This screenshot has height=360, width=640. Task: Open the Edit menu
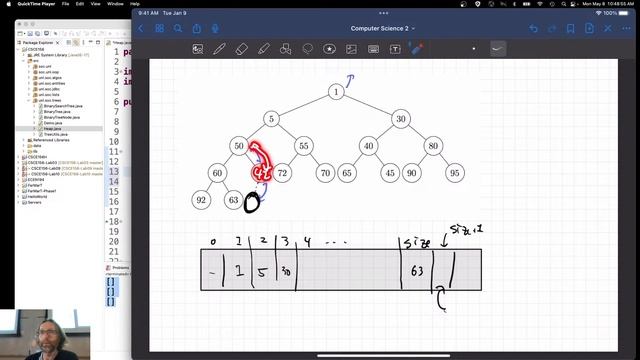(80, 4)
